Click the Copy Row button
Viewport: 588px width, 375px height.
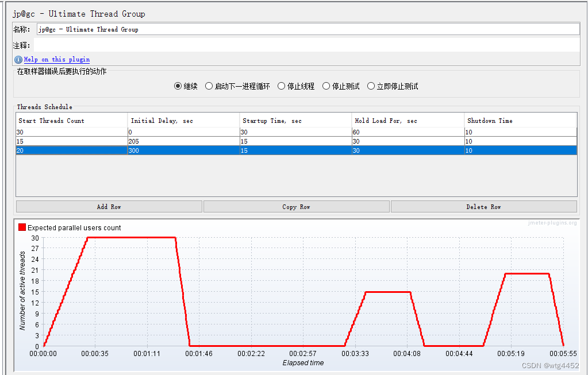click(x=296, y=207)
